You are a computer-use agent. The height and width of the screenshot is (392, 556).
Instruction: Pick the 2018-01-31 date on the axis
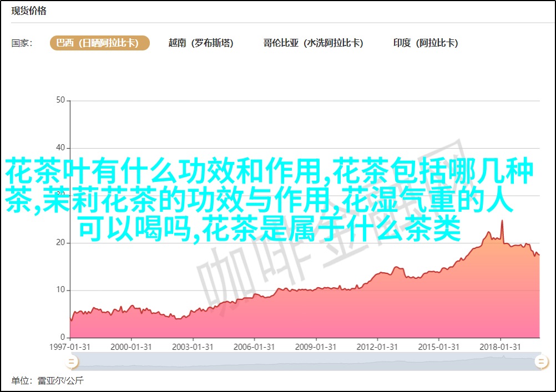(x=501, y=347)
